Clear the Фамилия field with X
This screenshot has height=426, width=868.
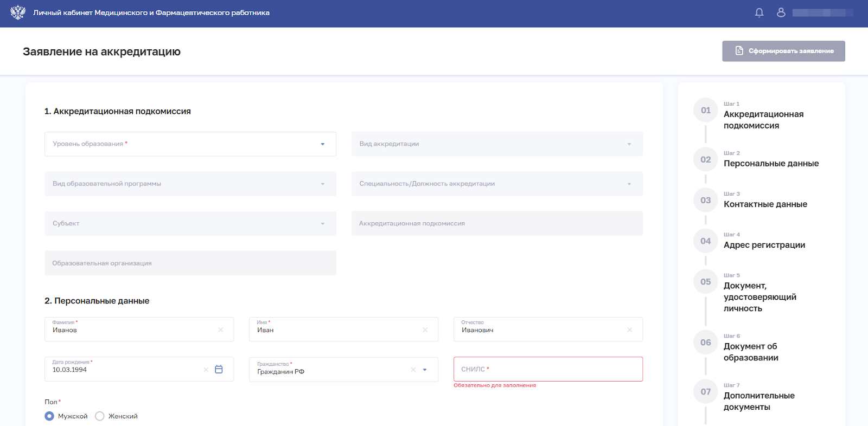tap(220, 330)
